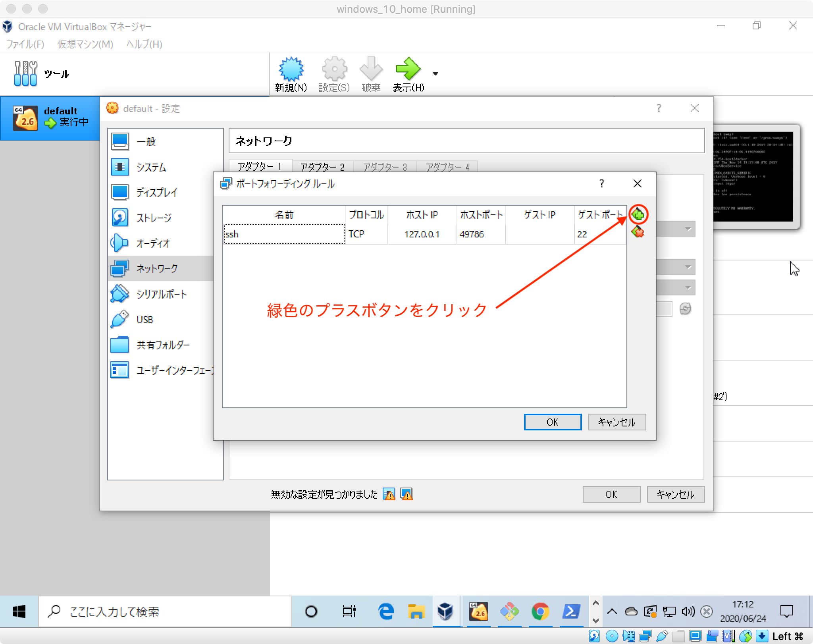The height and width of the screenshot is (644, 813).
Task: Click キャンセル in the settings dialog
Action: 675,494
